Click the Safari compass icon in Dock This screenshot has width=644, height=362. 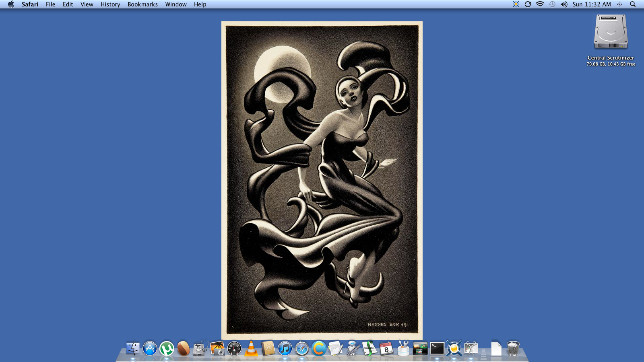click(x=302, y=348)
